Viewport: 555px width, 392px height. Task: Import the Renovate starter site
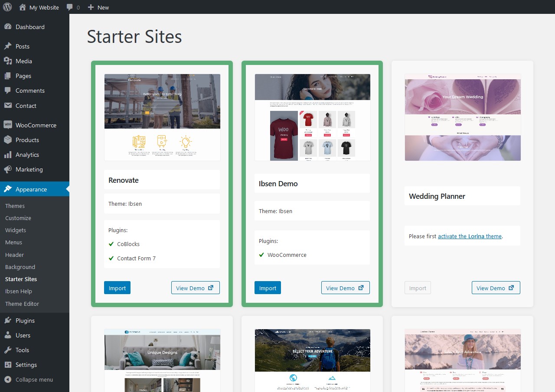click(117, 288)
